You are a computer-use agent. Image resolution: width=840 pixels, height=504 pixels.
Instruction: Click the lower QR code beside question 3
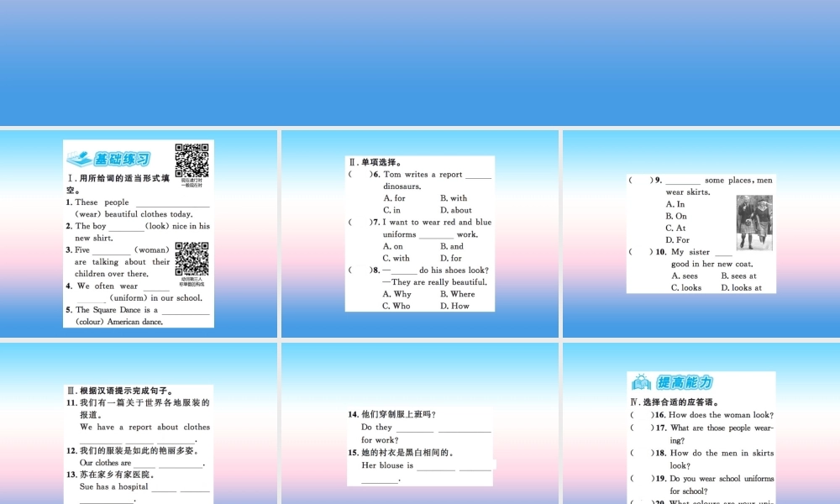(x=192, y=259)
